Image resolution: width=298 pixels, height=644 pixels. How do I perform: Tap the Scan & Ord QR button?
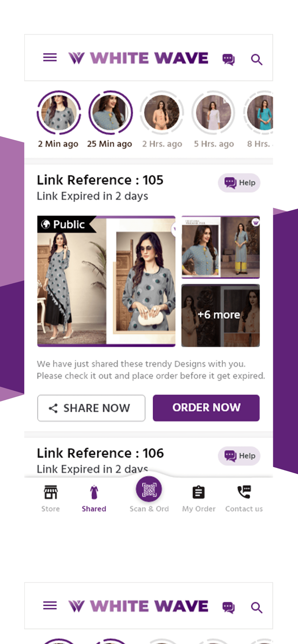tap(149, 489)
